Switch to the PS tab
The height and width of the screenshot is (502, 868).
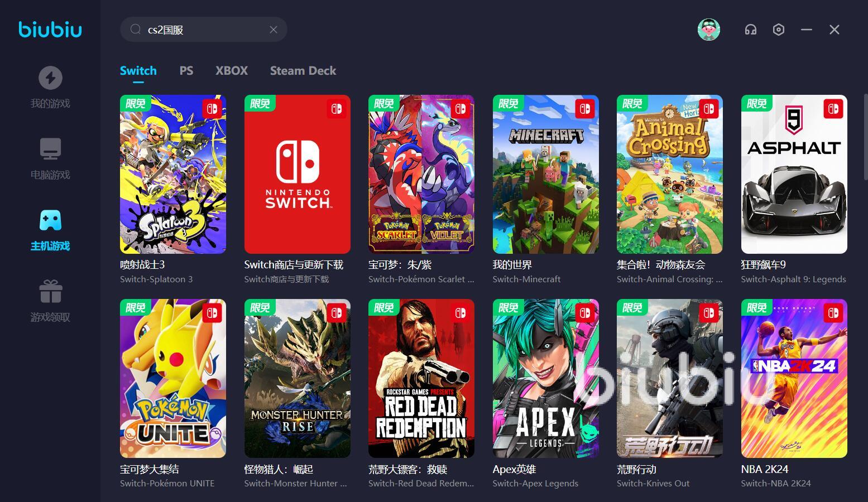coord(186,71)
